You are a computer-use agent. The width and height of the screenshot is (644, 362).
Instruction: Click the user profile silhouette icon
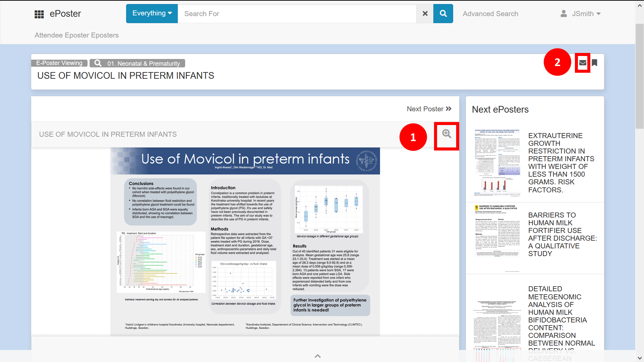(564, 14)
